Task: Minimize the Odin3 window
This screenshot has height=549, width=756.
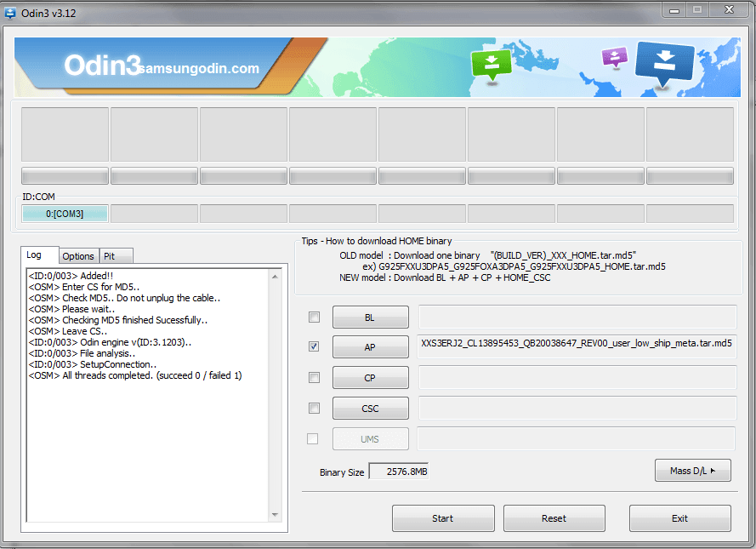Action: point(674,9)
